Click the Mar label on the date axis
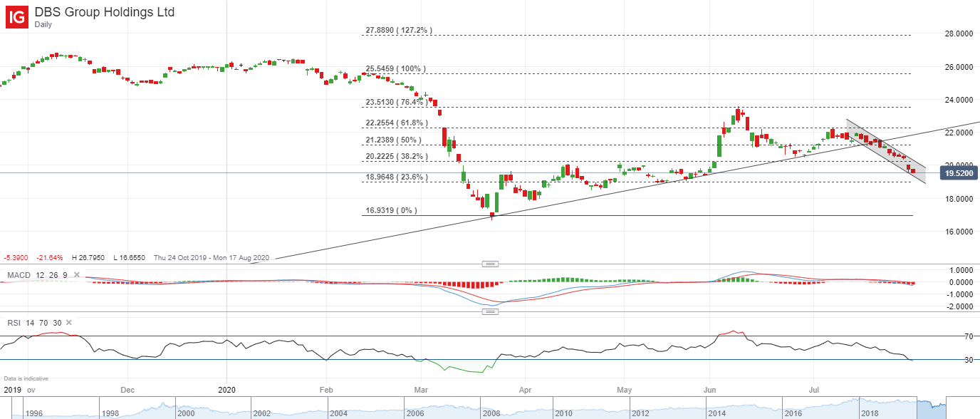This screenshot has width=980, height=419. [x=421, y=390]
